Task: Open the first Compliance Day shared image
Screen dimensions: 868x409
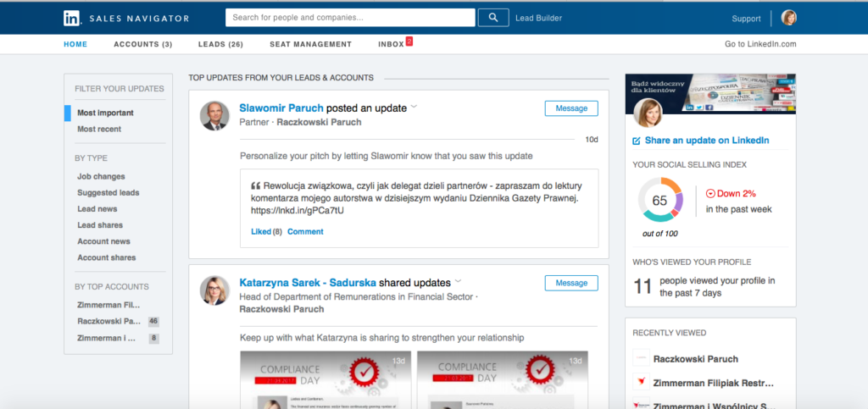Action: tap(325, 379)
